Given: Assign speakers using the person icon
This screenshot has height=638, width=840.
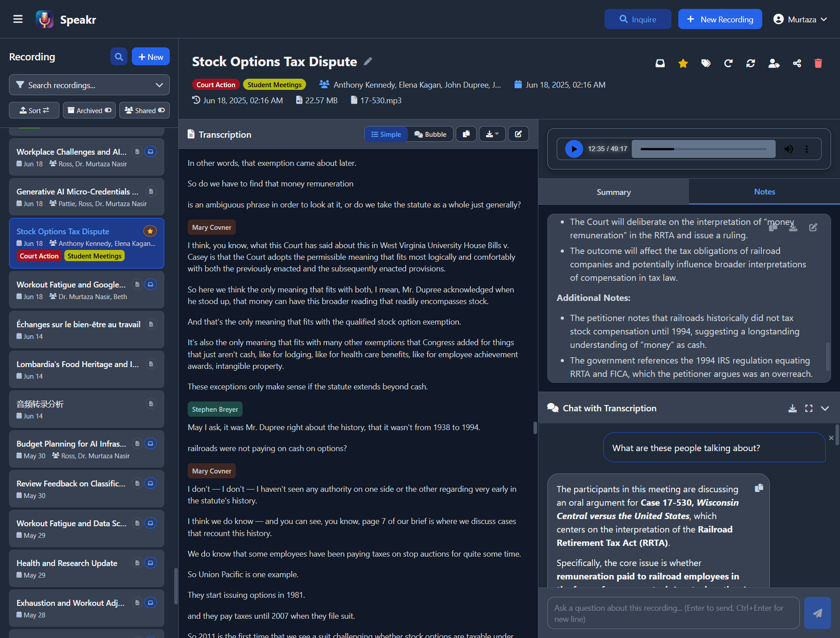Looking at the screenshot, I should pyautogui.click(x=774, y=63).
